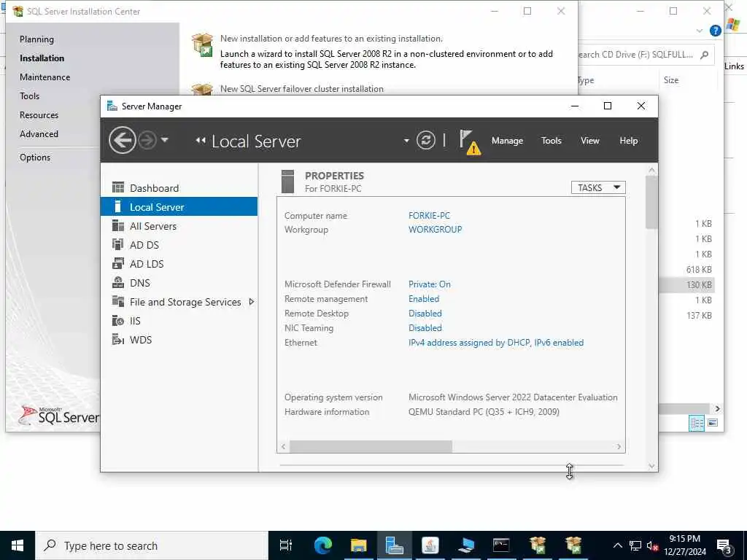Click the Windows Start button
747x560 pixels.
pyautogui.click(x=18, y=545)
